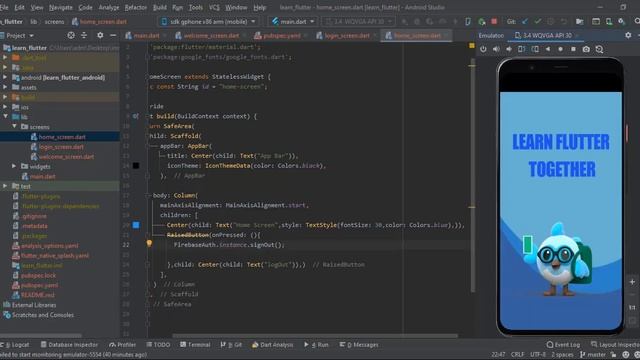Open the Navigate menu

tap(60, 7)
